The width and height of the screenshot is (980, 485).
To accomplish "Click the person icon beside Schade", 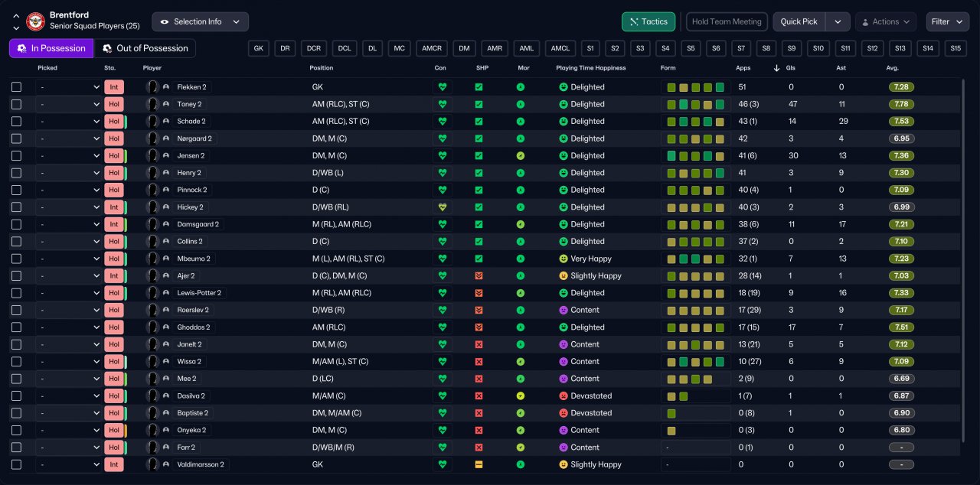I will pyautogui.click(x=166, y=122).
